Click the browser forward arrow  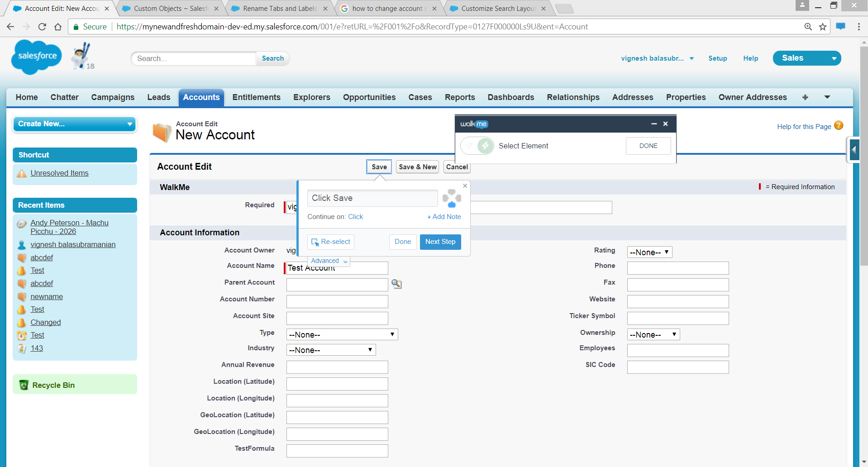click(x=26, y=27)
